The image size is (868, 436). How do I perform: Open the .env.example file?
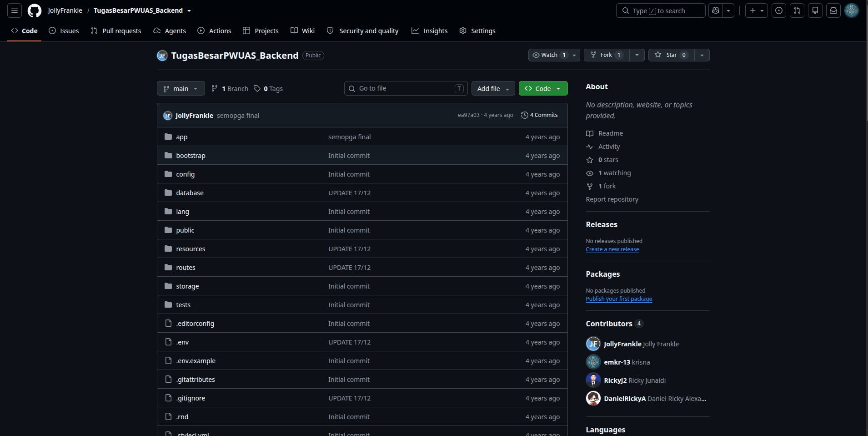click(196, 361)
